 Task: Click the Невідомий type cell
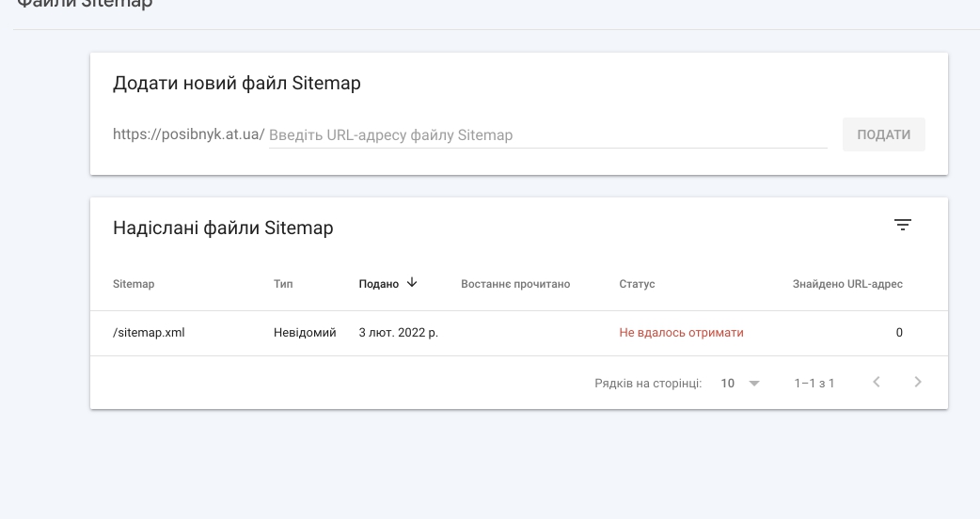coord(305,333)
